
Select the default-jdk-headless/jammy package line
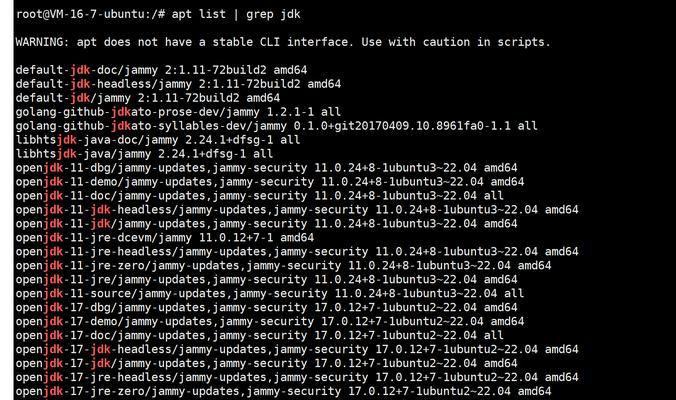tap(178, 84)
